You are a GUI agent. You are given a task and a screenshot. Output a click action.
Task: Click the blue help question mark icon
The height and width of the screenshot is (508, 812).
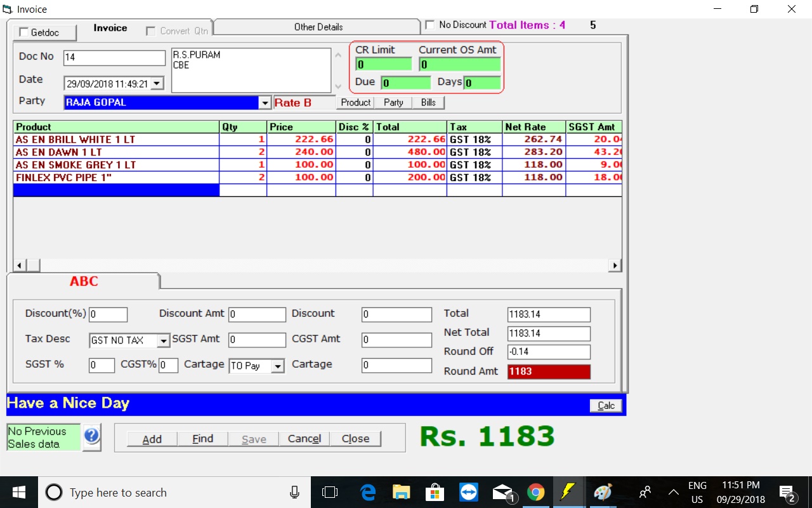pos(91,436)
